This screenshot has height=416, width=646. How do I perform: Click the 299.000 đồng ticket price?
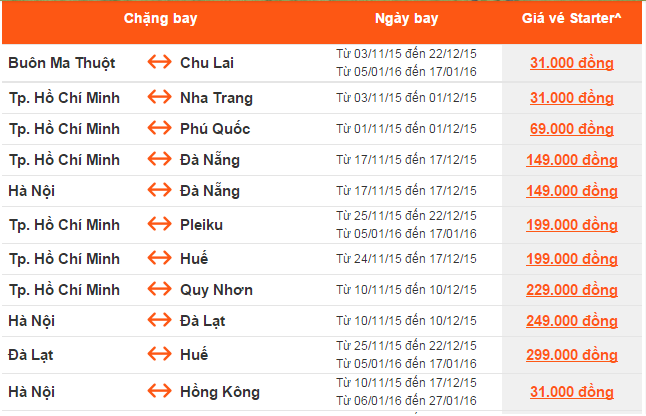[571, 354]
